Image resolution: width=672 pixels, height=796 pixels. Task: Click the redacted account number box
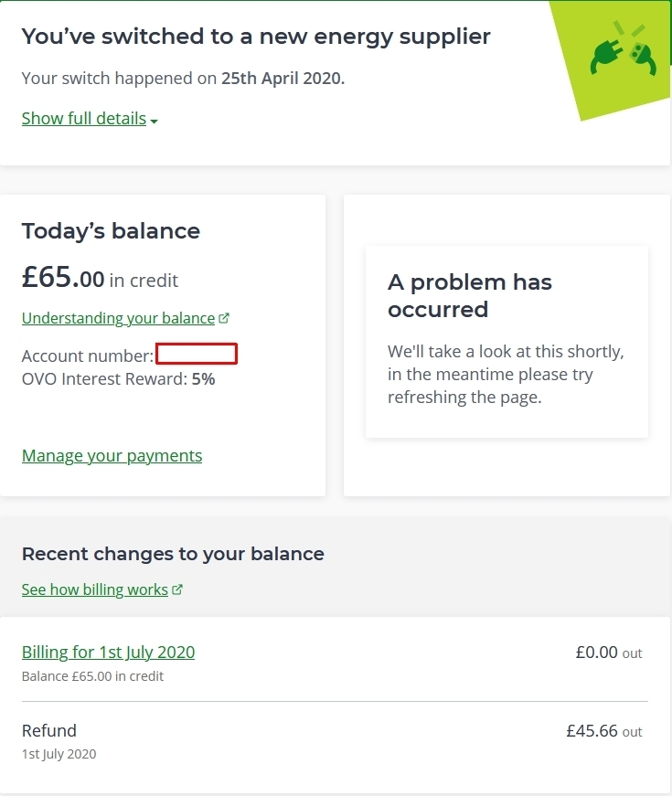[197, 354]
